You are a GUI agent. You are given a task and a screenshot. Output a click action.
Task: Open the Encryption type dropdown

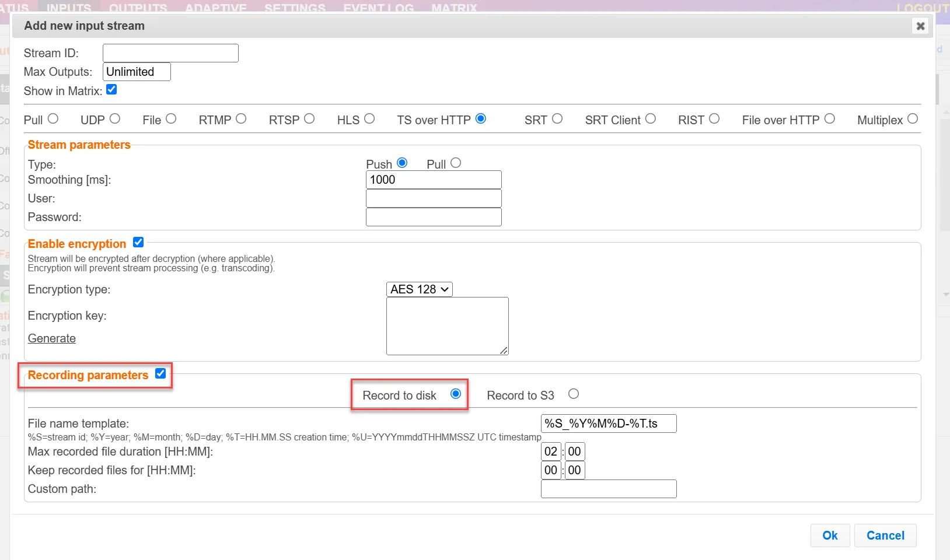tap(419, 289)
